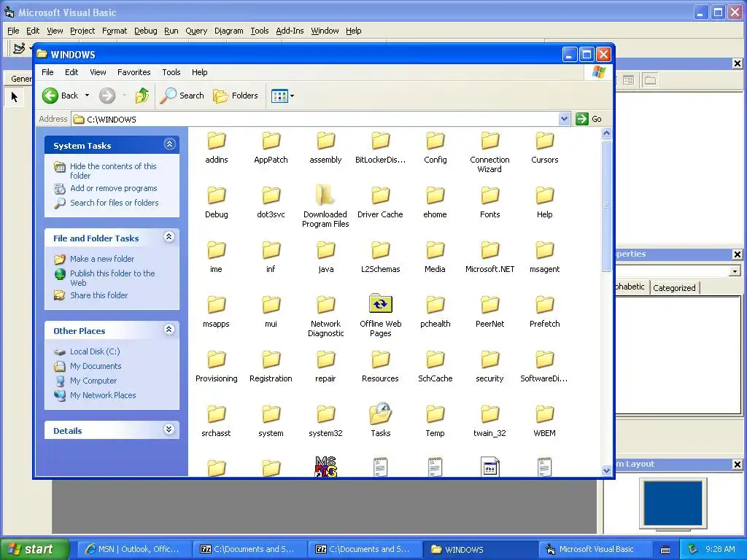Select the Pointer tool in VB toolbox
This screenshot has height=560, width=747.
click(x=15, y=97)
